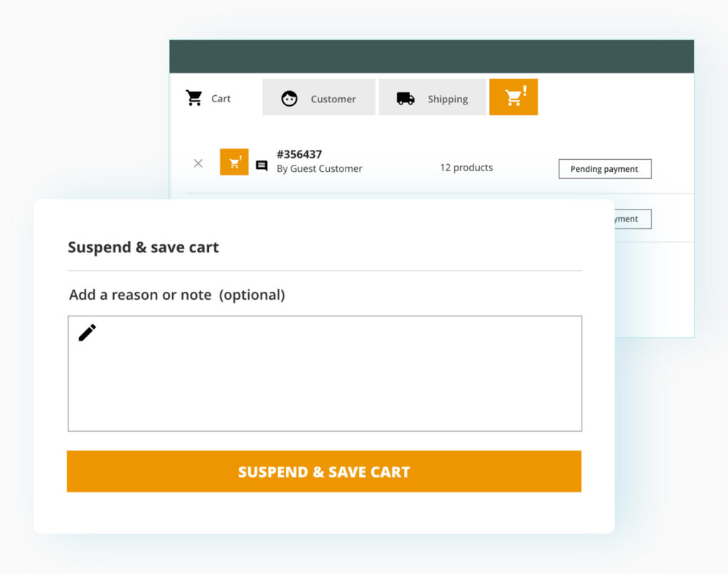
Task: Click the dark green header bar
Action: 431,56
